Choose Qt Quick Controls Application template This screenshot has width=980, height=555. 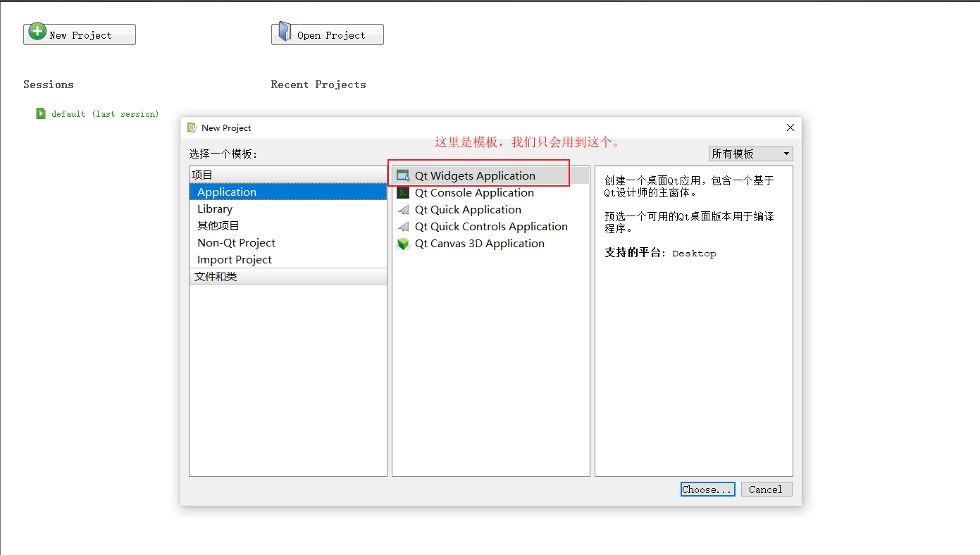click(490, 227)
